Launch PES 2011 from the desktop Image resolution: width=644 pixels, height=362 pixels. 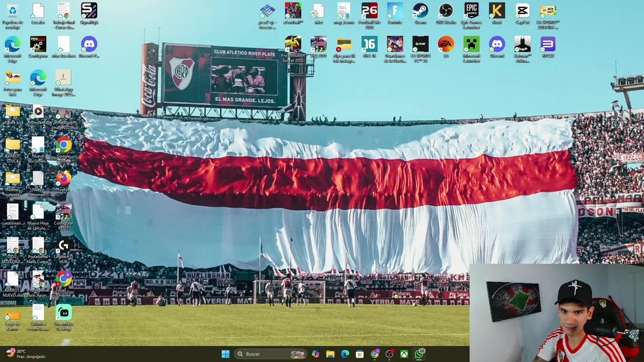(318, 47)
